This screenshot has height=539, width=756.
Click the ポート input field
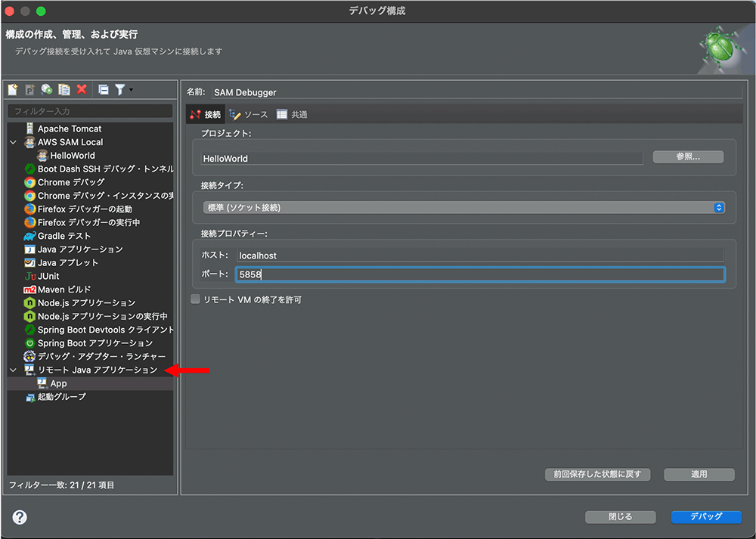pyautogui.click(x=479, y=275)
